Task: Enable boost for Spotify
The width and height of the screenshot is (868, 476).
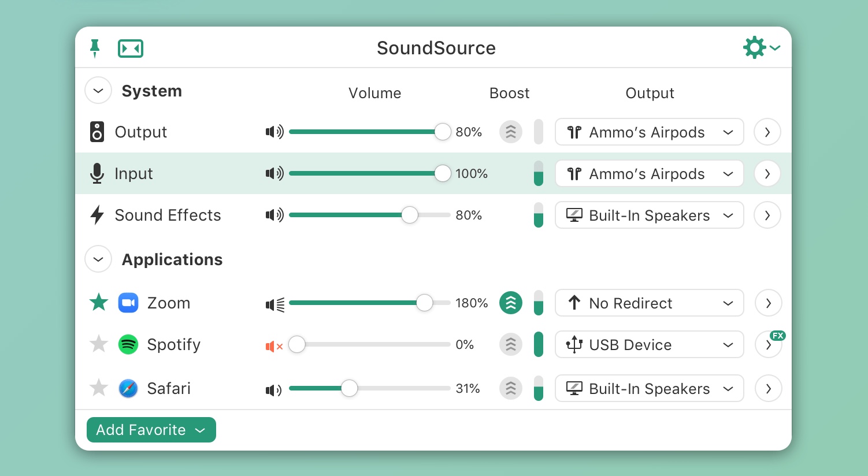Action: point(511,344)
